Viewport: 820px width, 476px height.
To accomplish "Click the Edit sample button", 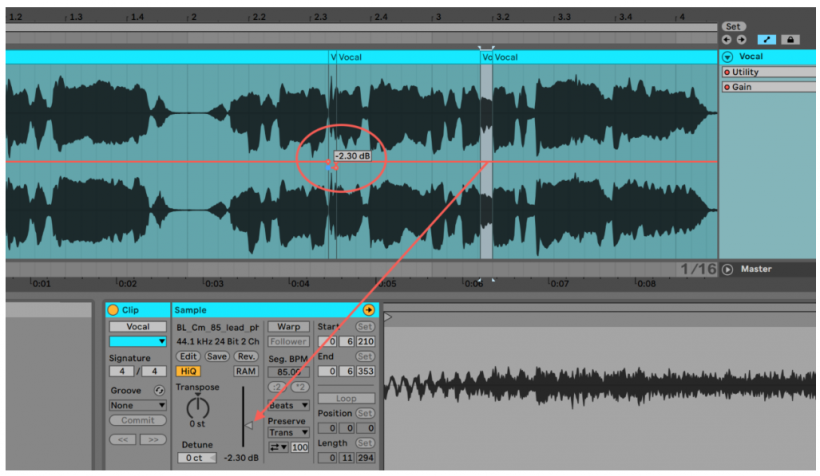I will pos(188,356).
